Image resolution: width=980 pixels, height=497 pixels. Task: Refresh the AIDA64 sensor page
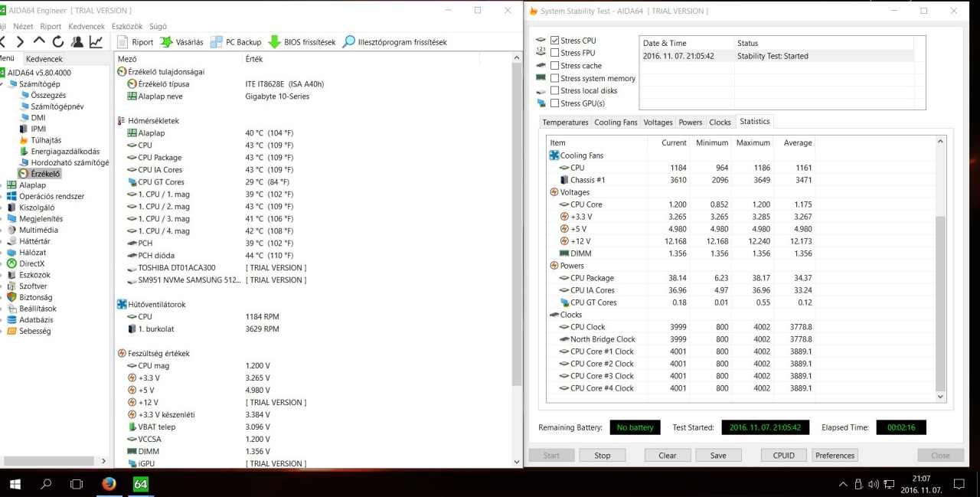click(58, 41)
